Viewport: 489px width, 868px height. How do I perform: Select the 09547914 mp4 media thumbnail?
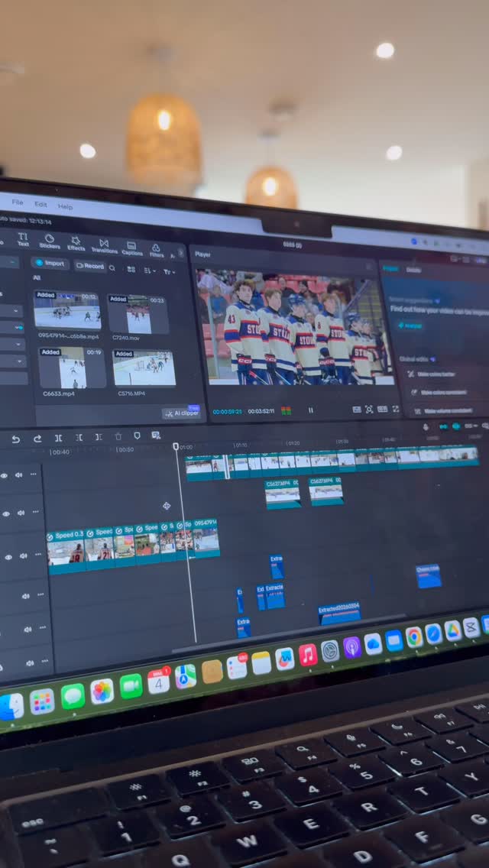click(67, 310)
